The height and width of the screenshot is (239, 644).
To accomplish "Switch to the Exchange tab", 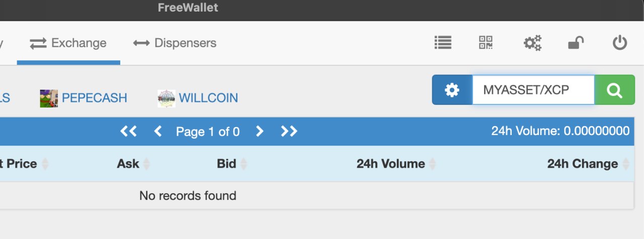I will coord(68,43).
